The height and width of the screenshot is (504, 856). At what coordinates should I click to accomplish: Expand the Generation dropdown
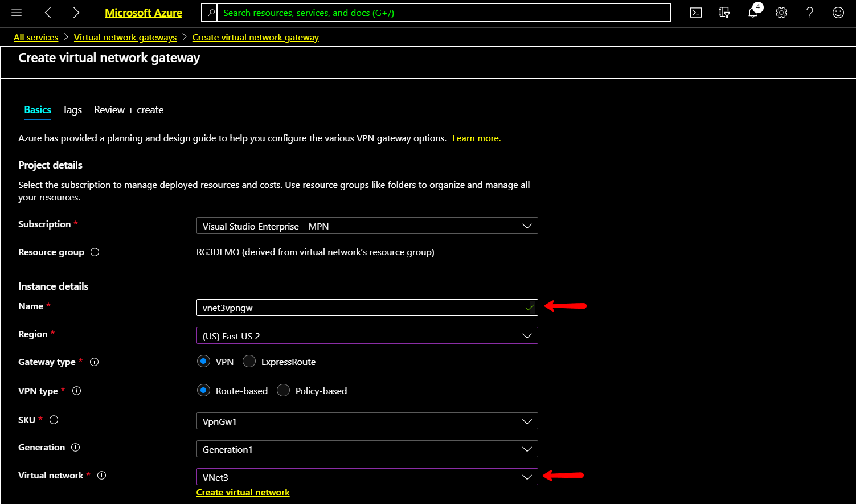point(367,449)
